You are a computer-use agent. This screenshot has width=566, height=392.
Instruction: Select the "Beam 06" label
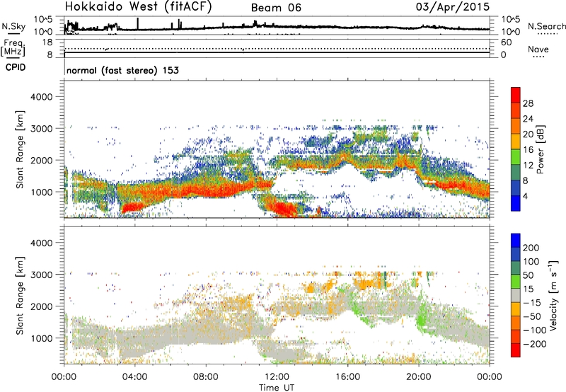tap(276, 8)
